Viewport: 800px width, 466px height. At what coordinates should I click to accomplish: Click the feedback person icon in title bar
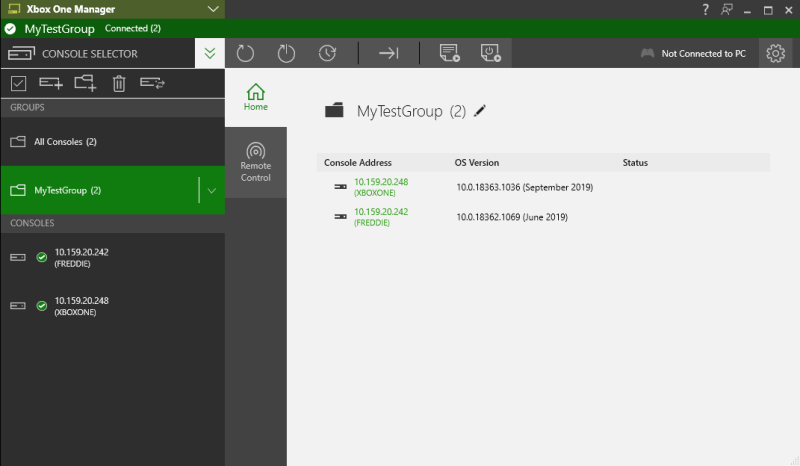[727, 9]
